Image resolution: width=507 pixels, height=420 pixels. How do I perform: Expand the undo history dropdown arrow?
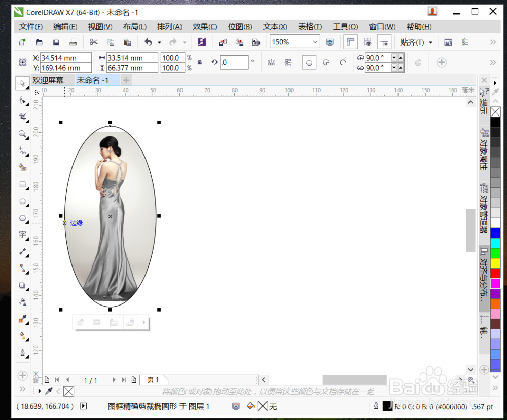tap(159, 42)
